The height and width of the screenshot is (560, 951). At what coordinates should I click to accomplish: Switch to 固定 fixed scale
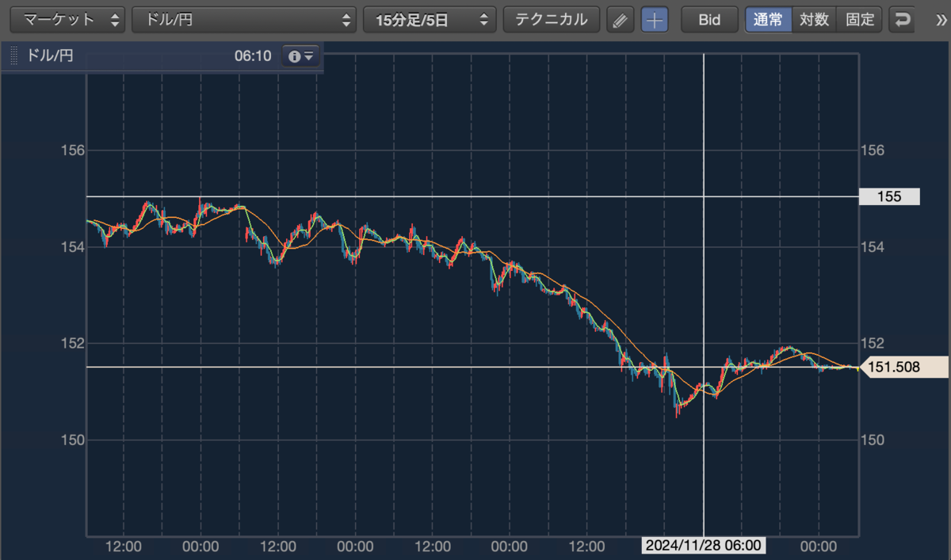coord(860,20)
